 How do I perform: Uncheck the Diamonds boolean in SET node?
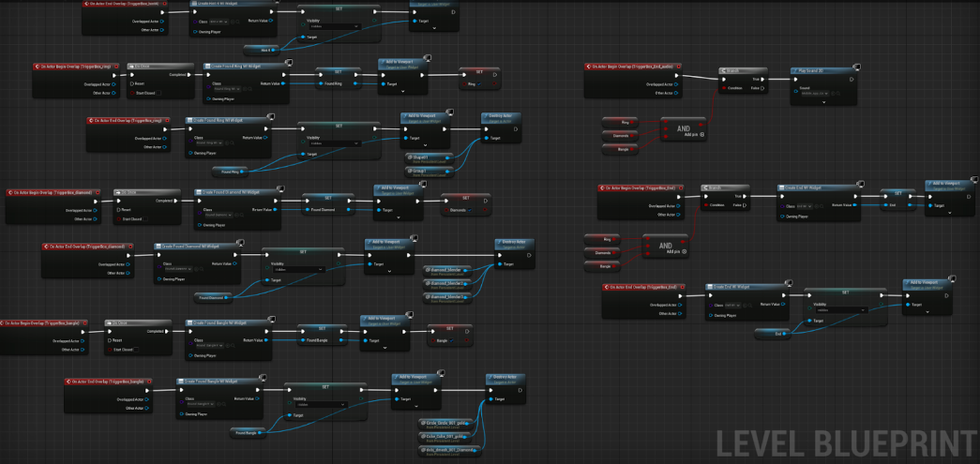pos(470,211)
